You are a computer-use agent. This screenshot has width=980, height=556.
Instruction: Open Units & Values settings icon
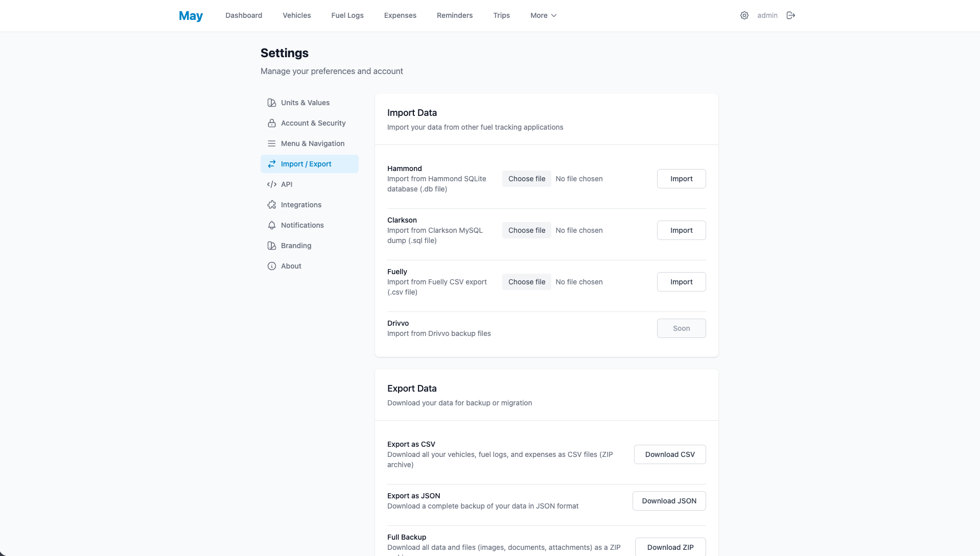pyautogui.click(x=272, y=103)
